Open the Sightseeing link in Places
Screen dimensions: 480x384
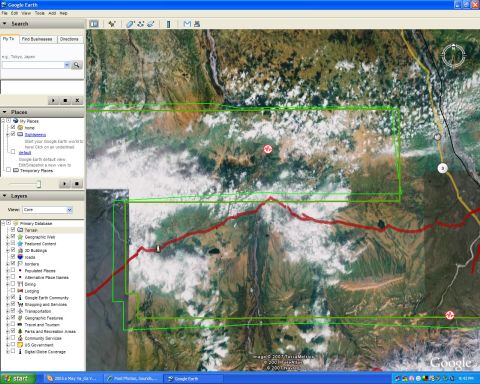point(35,135)
